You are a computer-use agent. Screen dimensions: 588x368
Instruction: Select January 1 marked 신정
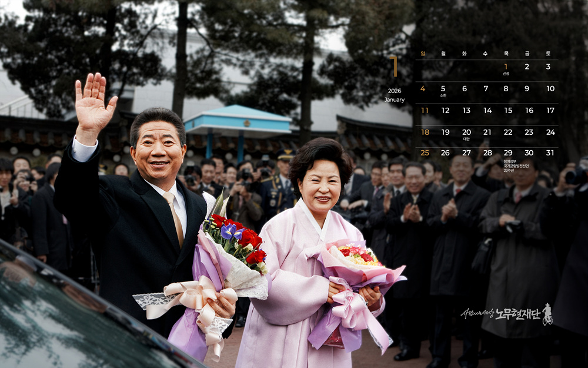coord(506,67)
